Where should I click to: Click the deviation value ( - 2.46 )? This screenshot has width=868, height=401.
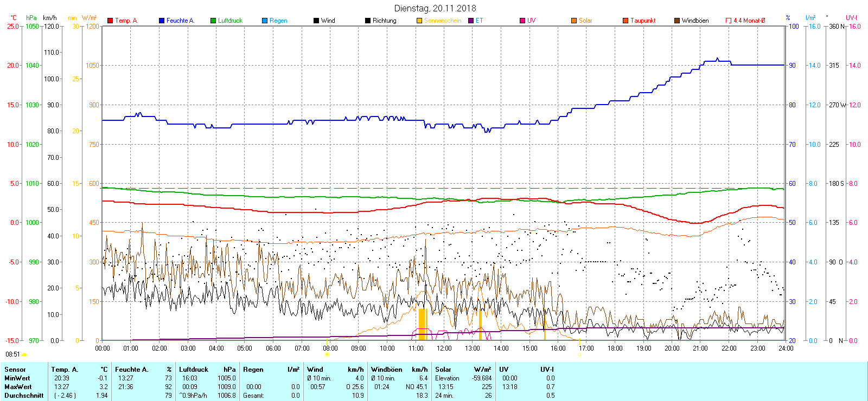click(65, 396)
